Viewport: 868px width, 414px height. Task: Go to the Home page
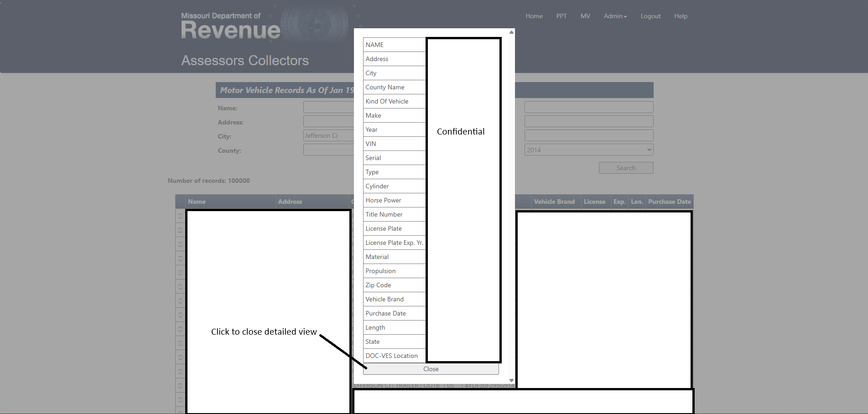(x=534, y=16)
